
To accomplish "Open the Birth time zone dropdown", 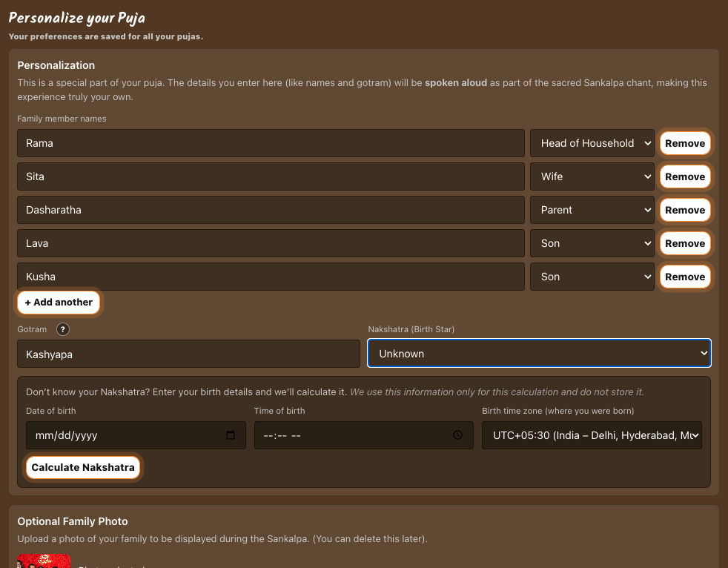I will click(592, 435).
